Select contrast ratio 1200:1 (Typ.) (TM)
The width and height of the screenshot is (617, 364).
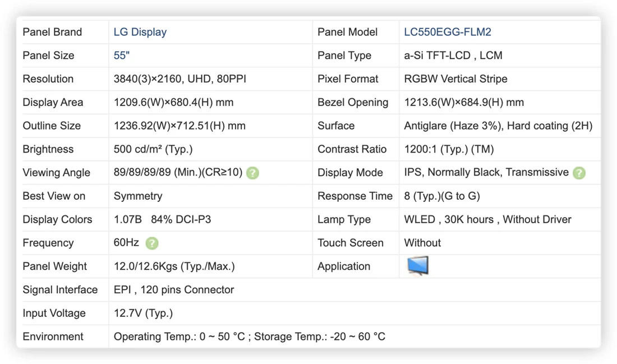(449, 149)
